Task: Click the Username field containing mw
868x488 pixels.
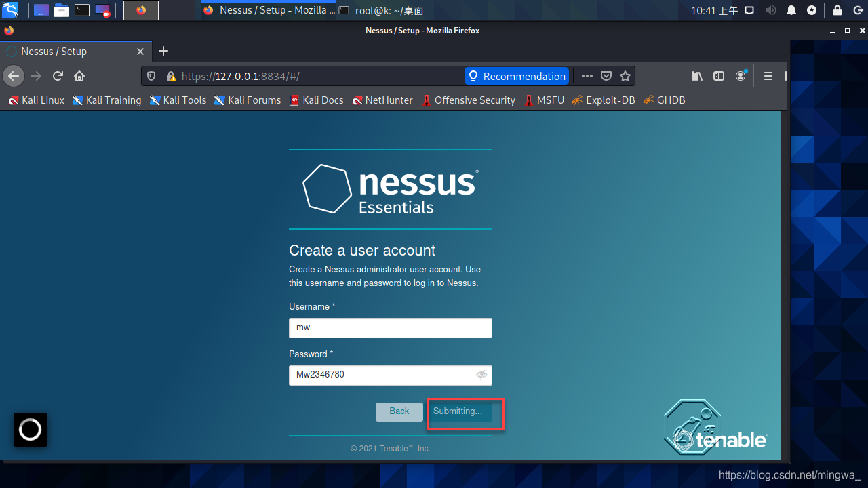Action: click(390, 327)
